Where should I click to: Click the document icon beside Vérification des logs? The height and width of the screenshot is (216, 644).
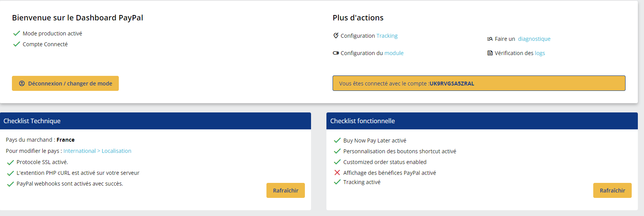[490, 53]
